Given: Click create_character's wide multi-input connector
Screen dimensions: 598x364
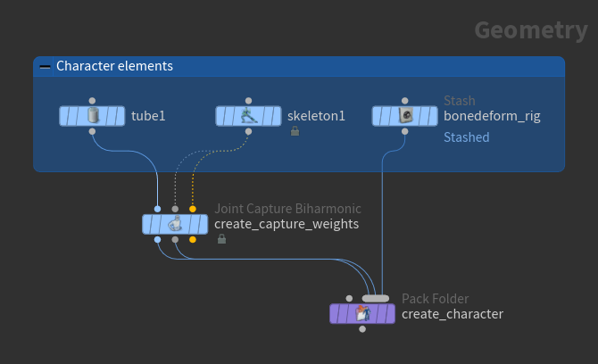Looking at the screenshot, I should [x=376, y=299].
